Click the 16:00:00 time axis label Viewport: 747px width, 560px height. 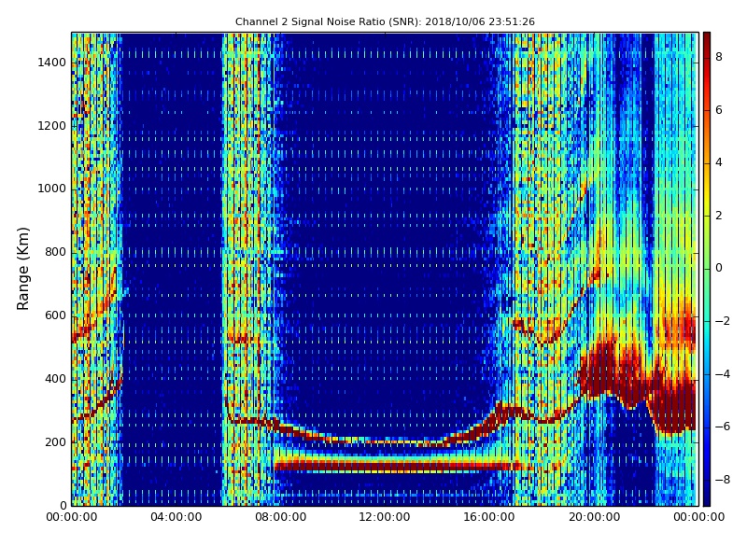[x=489, y=517]
